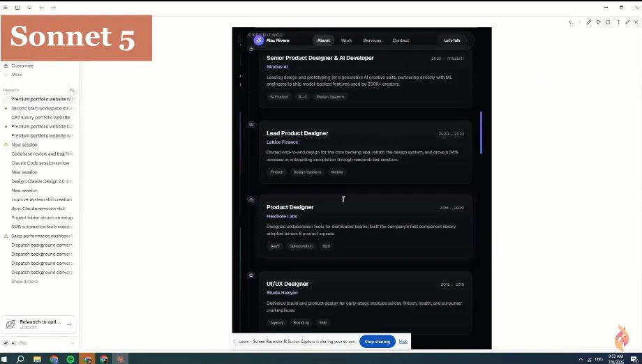642x364 pixels.
Task: Click the Fintech tag chip
Action: click(x=277, y=172)
